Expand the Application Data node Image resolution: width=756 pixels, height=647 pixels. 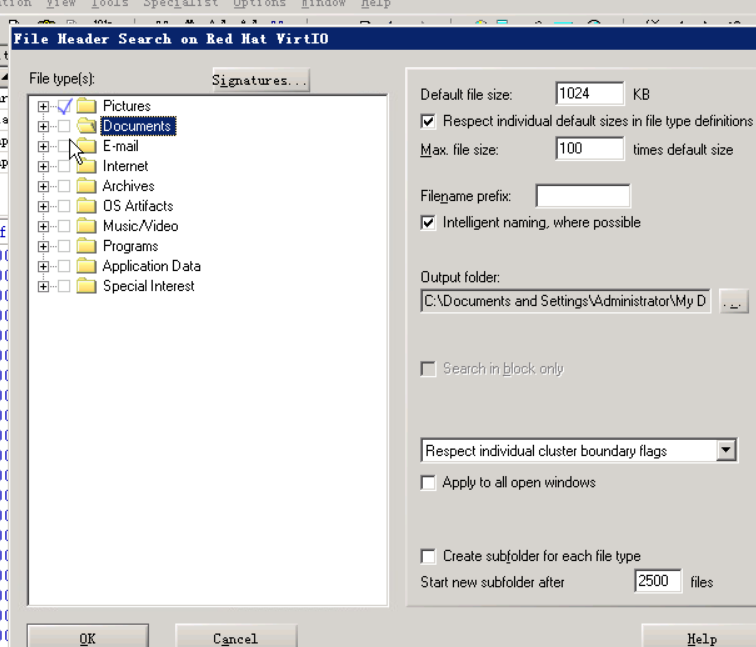(43, 266)
